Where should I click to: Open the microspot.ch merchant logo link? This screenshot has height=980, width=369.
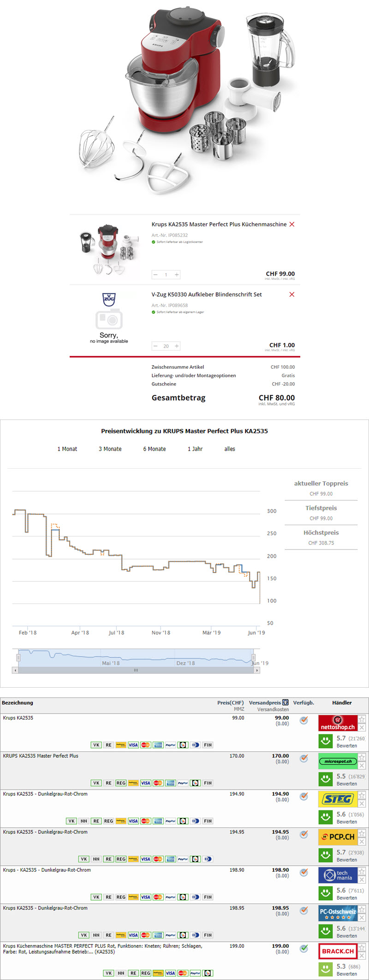point(338,761)
